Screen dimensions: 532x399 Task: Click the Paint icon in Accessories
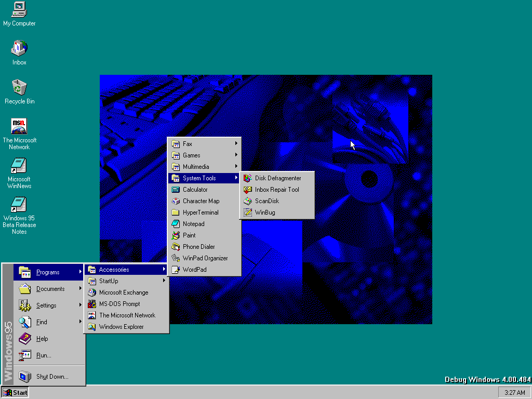176,235
